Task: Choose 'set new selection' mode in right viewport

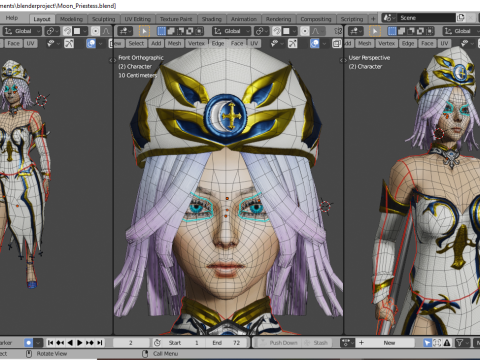Action: (x=392, y=31)
